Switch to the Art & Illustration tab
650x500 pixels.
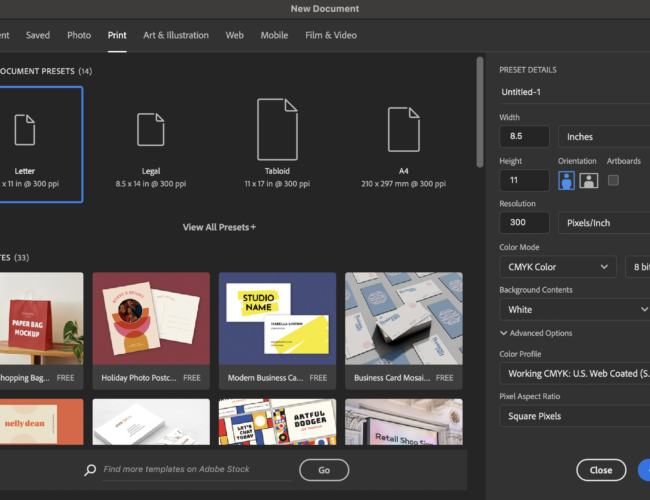tap(176, 35)
